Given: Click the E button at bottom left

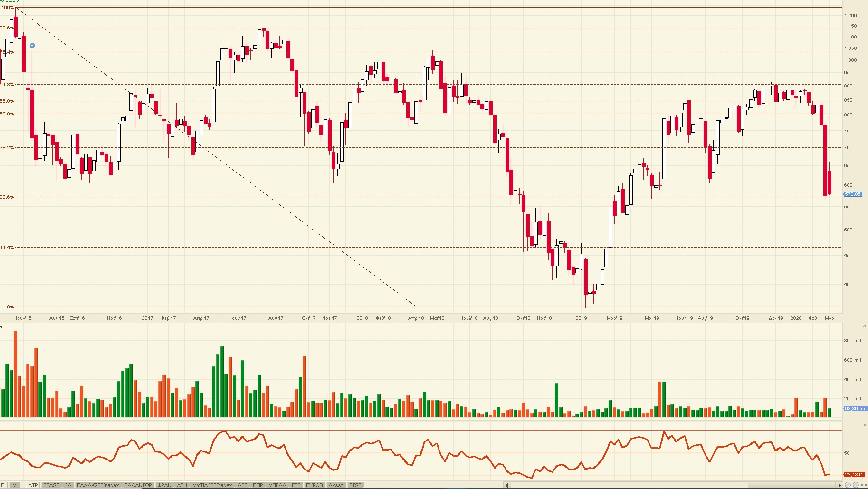Looking at the screenshot, I should click(3, 485).
